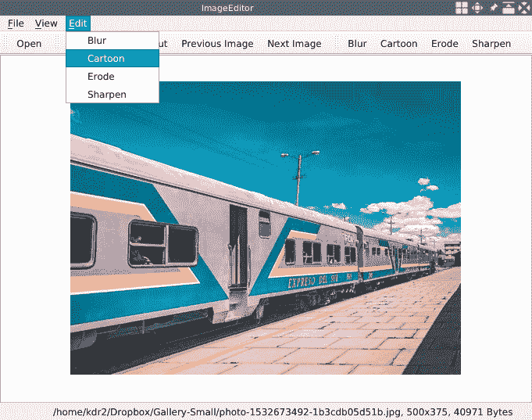The image size is (532, 420).
Task: Click the four-square grid icon in title bar
Action: (x=462, y=8)
